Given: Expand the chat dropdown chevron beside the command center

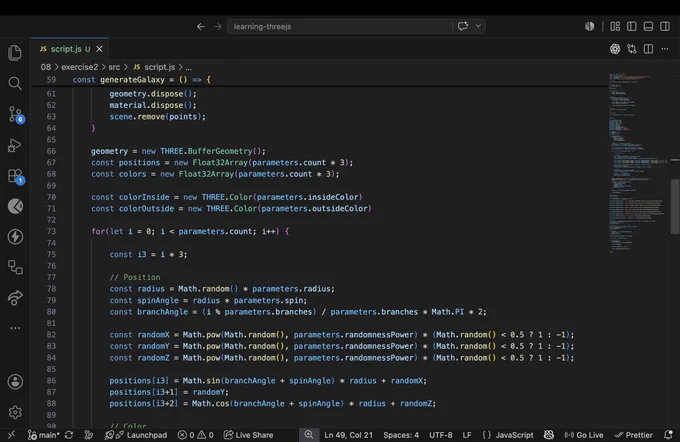Looking at the screenshot, I should click(x=478, y=26).
